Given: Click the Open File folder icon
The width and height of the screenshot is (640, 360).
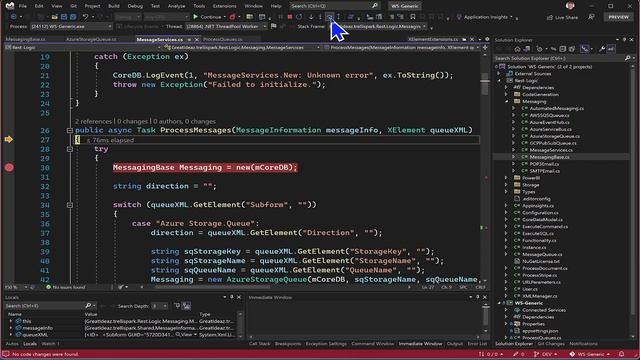Looking at the screenshot, I should tap(54, 17).
